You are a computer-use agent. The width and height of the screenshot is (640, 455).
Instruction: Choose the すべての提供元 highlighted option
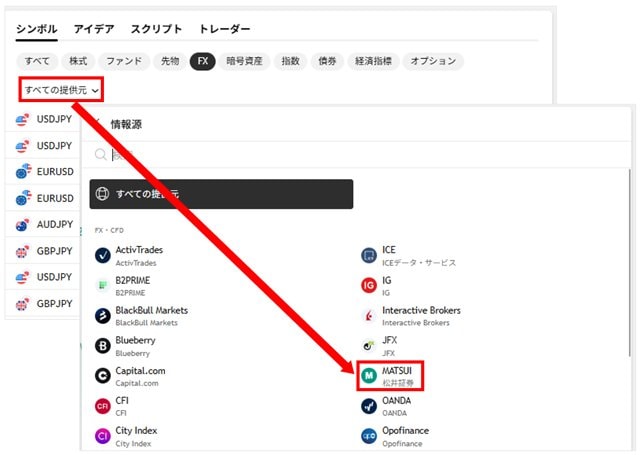click(x=221, y=194)
